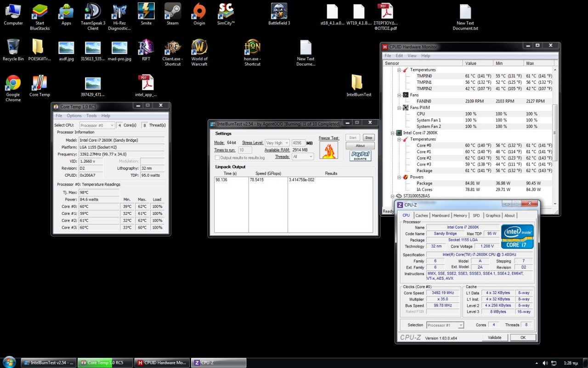The image size is (588, 368).
Task: Launch Google Chrome from desktop
Action: pyautogui.click(x=13, y=88)
